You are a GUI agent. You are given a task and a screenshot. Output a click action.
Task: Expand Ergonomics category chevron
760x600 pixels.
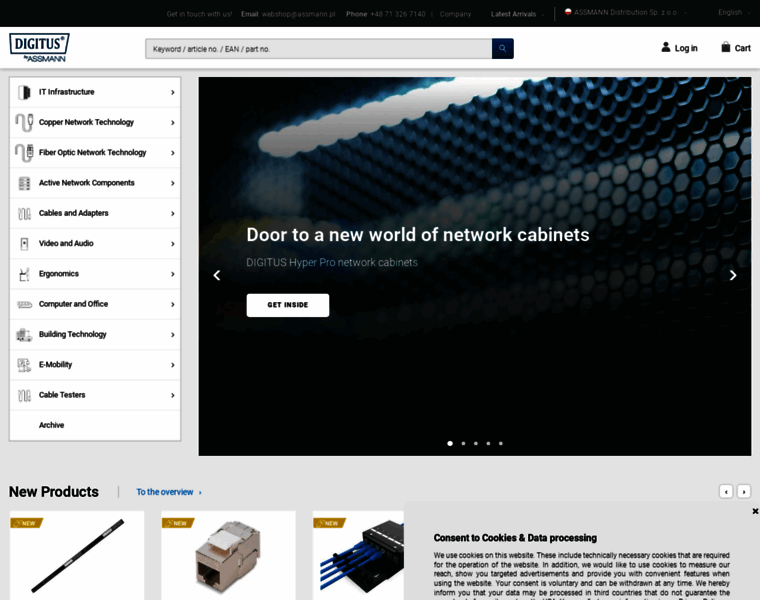(x=173, y=274)
